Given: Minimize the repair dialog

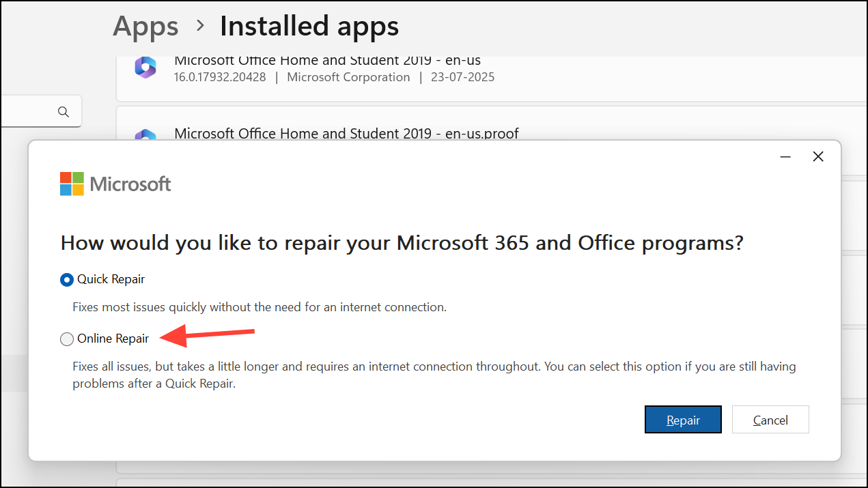Looking at the screenshot, I should [x=785, y=156].
